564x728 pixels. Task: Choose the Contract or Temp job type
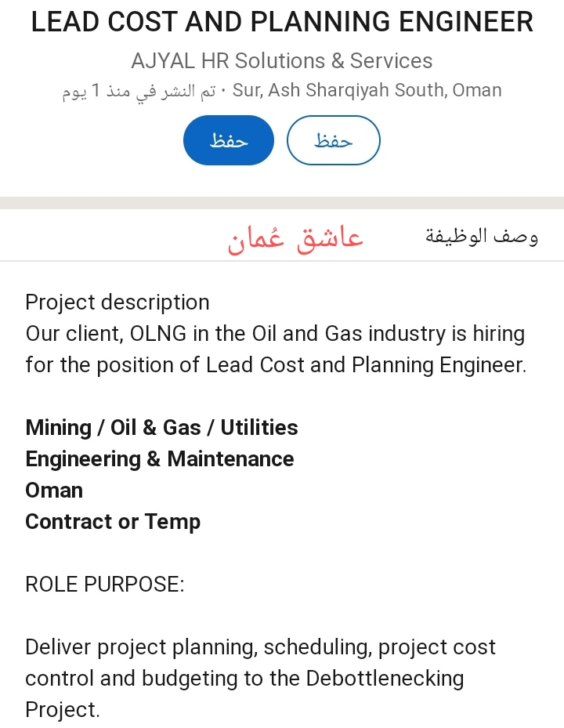tap(113, 522)
